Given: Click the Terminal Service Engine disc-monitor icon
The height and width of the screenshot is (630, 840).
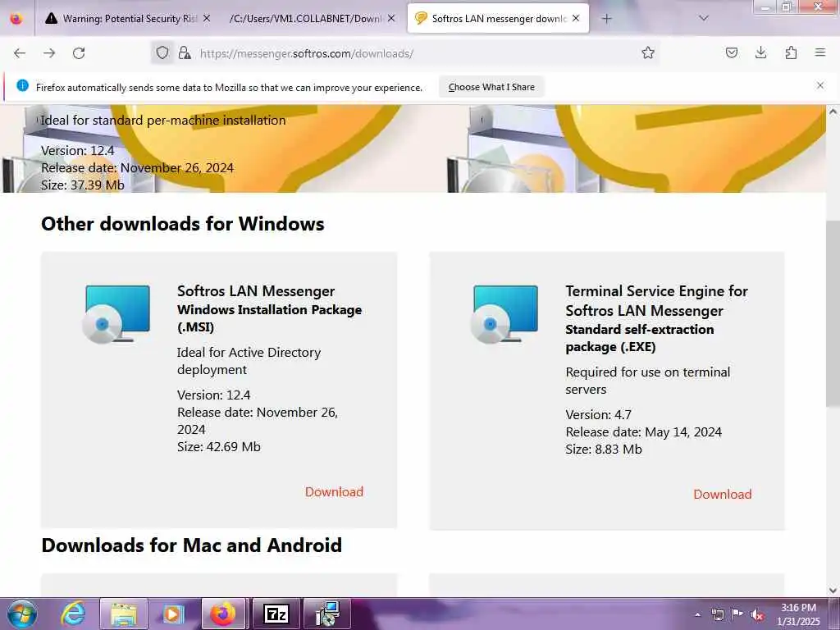Looking at the screenshot, I should pos(504,314).
